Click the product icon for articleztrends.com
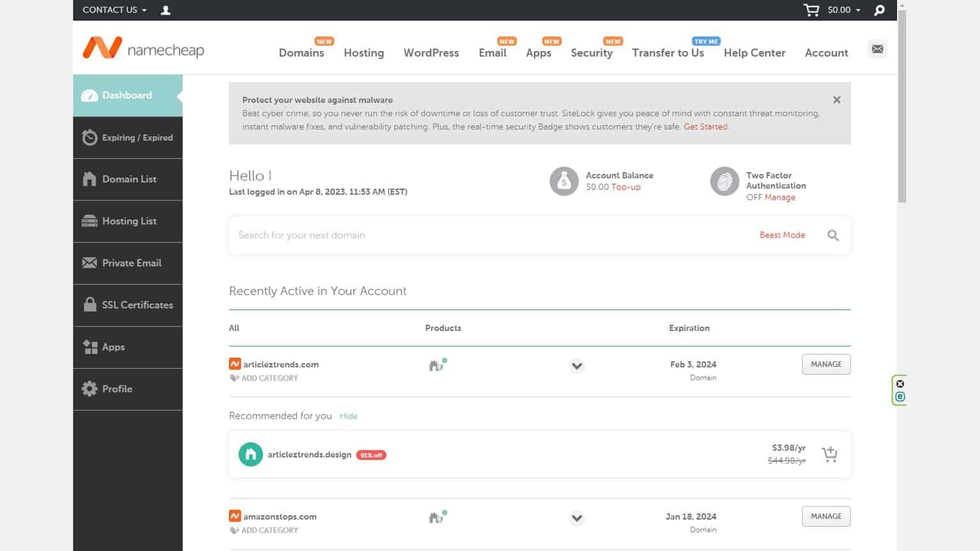The width and height of the screenshot is (980, 551). click(438, 365)
